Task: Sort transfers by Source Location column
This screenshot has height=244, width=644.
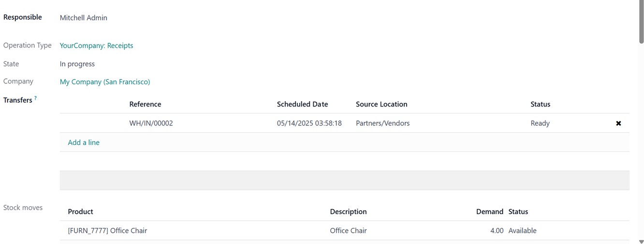Action: click(381, 104)
